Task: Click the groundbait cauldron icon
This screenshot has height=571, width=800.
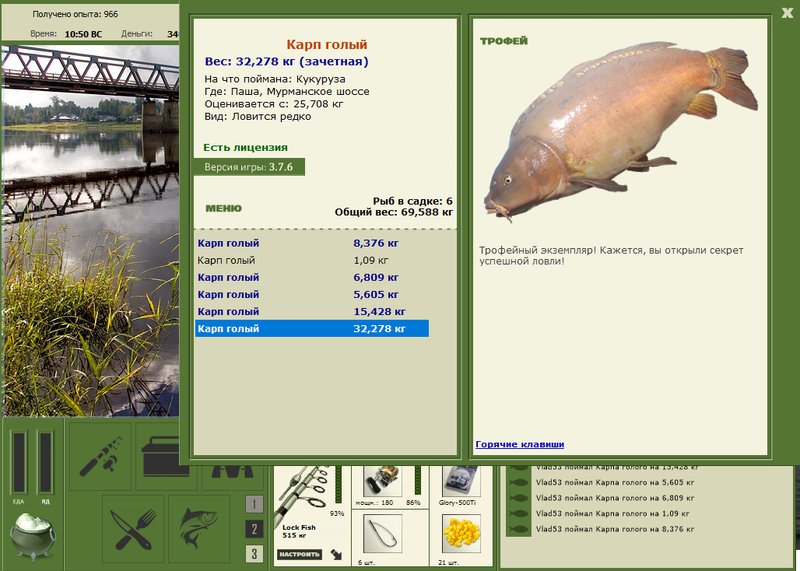Action: click(33, 535)
